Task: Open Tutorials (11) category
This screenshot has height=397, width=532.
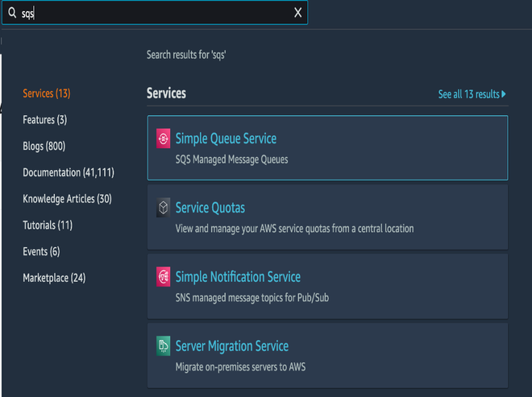Action: [x=48, y=225]
